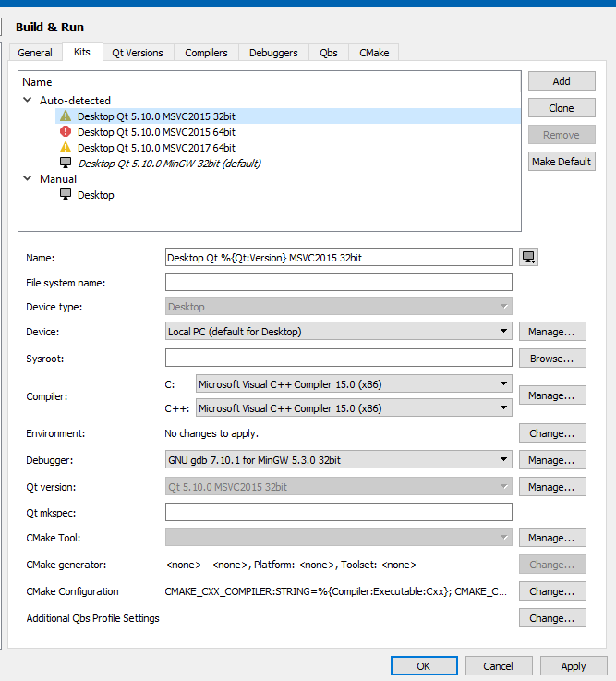616x681 pixels.
Task: Click the CMAKE_CXX_COMPILER configuration text
Action: [335, 591]
